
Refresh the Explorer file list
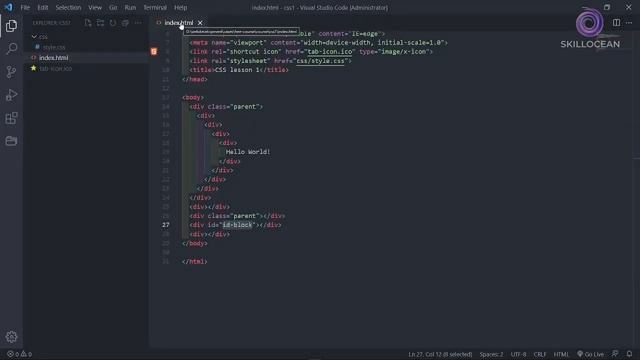coord(113,23)
